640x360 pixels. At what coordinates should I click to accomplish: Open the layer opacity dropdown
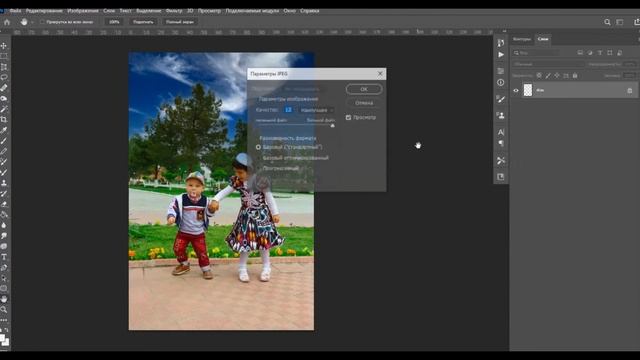630,64
